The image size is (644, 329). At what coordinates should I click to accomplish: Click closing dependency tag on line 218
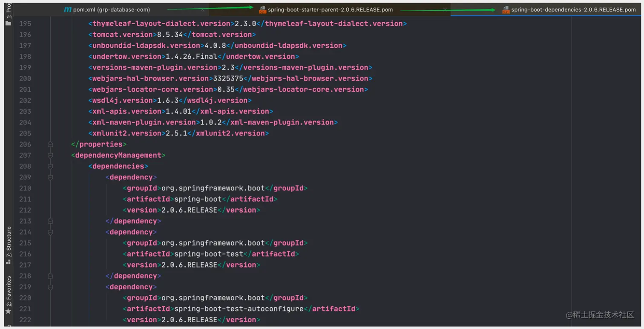[133, 276]
